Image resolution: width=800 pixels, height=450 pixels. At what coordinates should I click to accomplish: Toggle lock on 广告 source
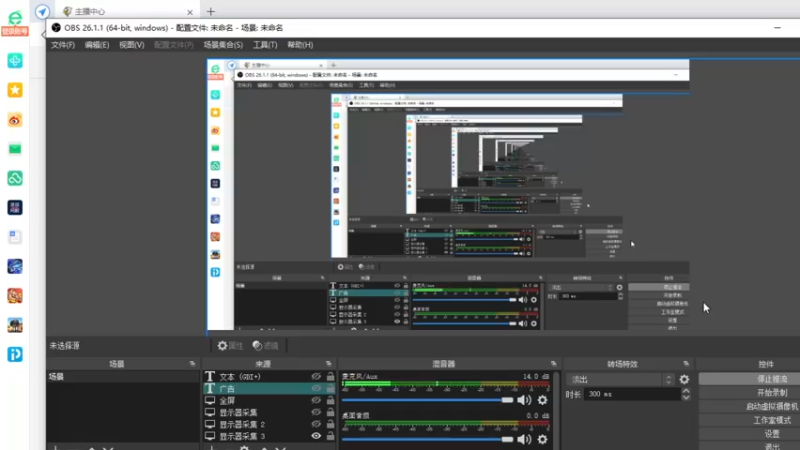coord(331,389)
